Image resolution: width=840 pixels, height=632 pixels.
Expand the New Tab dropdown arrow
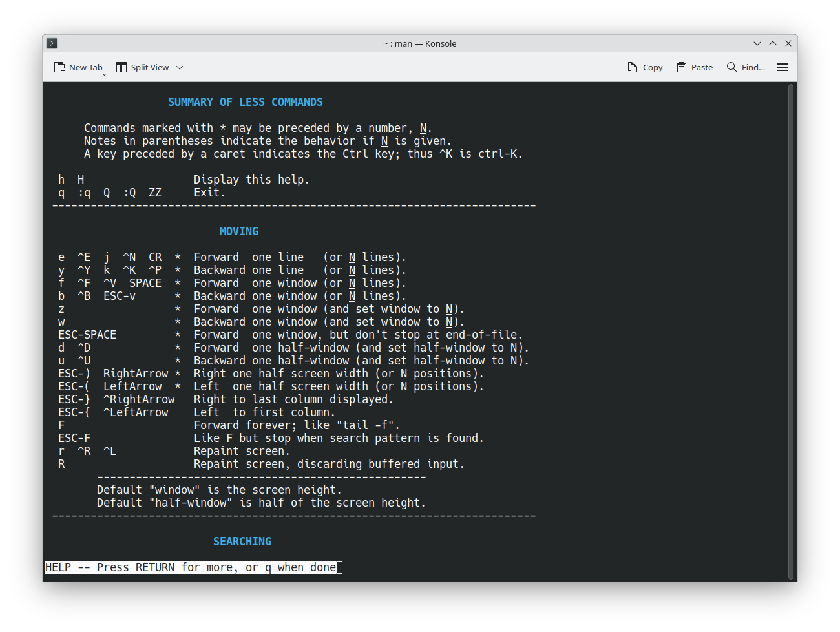click(104, 74)
